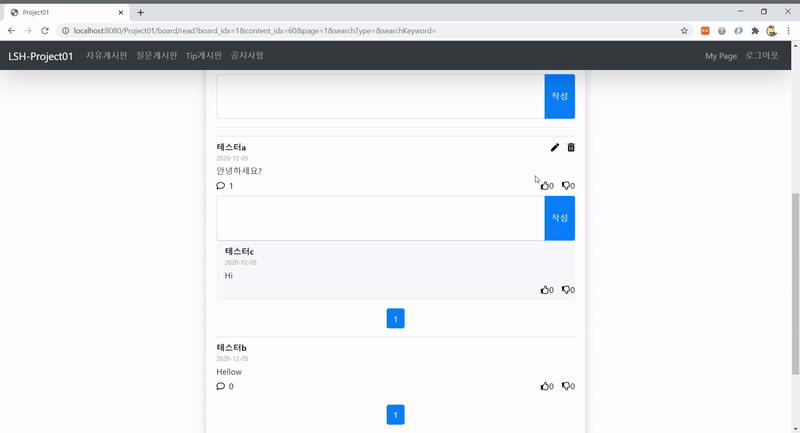The image size is (800, 433).
Task: Select comment page 1 below 테스터b
Action: pyautogui.click(x=395, y=415)
